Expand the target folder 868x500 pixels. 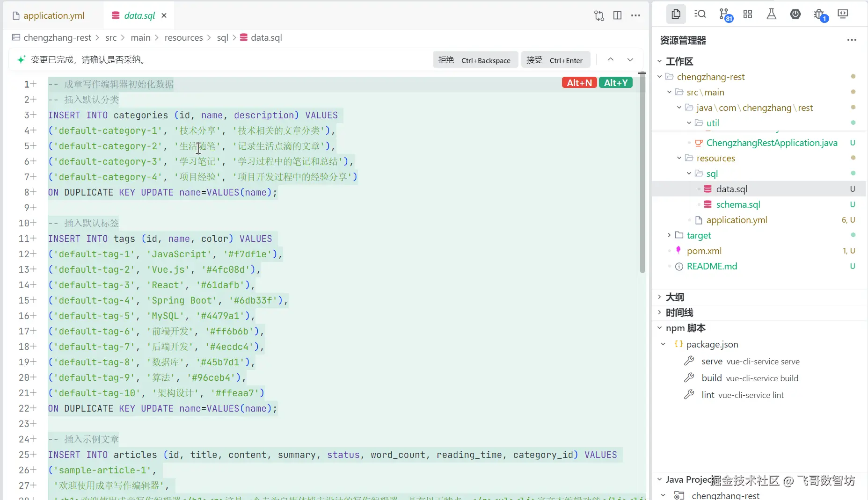coord(669,235)
